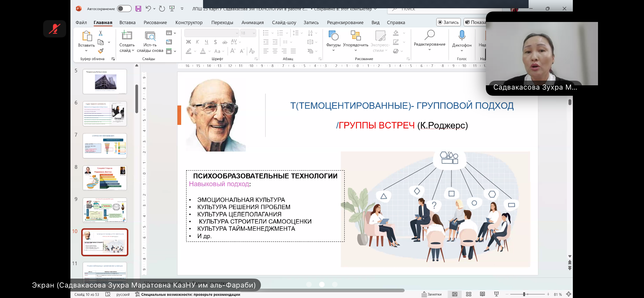Unmute the red muted microphone button
The width and height of the screenshot is (644, 298).
pyautogui.click(x=55, y=29)
